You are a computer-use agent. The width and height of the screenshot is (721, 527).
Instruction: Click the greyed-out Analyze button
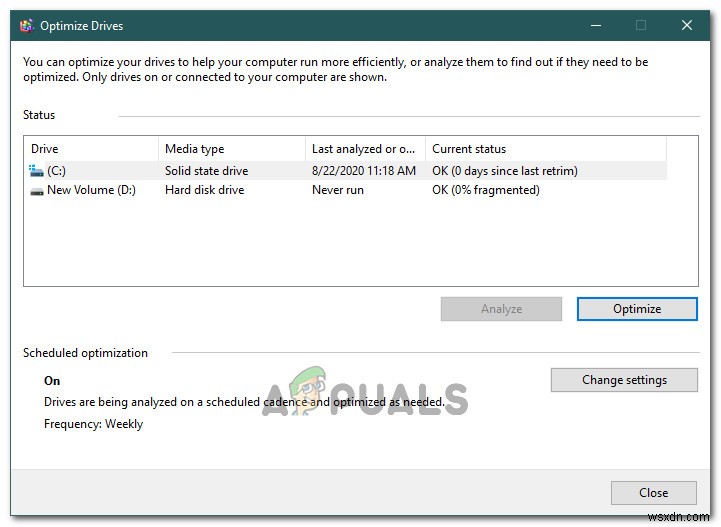501,309
